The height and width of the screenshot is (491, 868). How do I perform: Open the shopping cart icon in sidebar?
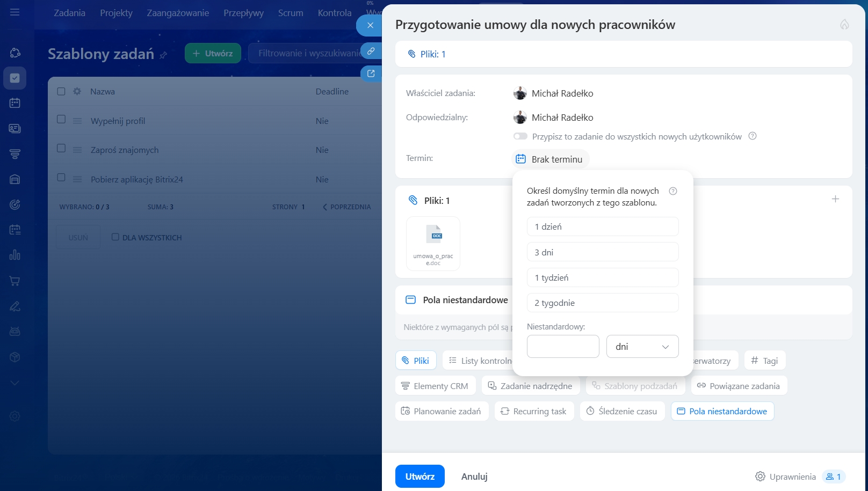coord(15,281)
